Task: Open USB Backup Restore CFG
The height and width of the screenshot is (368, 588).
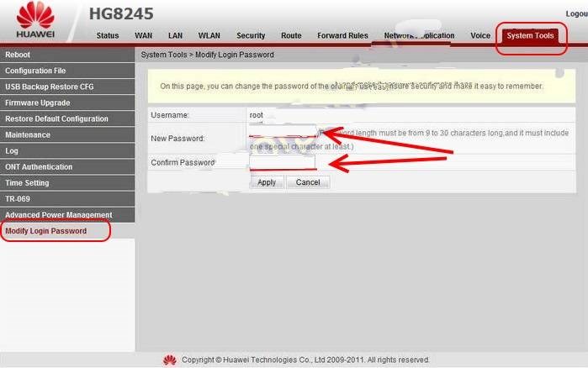Action: tap(67, 87)
